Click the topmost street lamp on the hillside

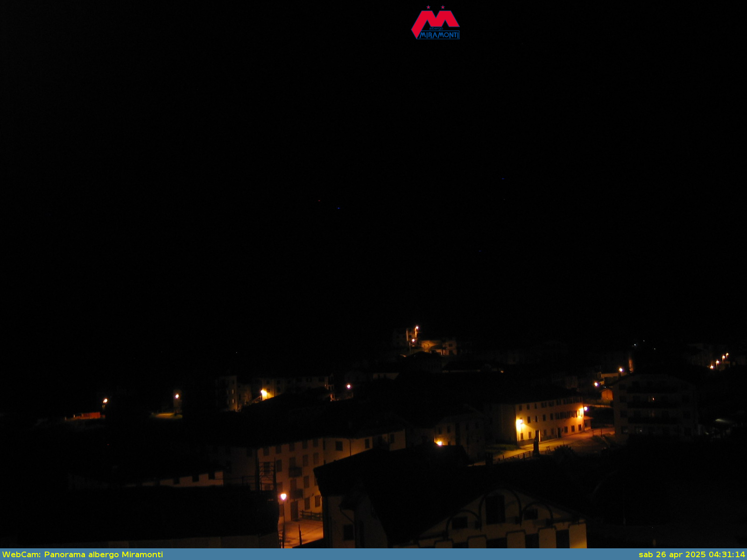416,328
